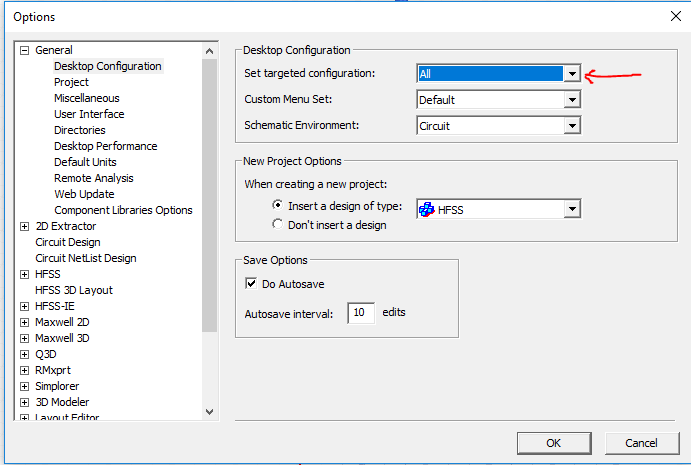Expand the Maxwell 3D node

click(x=25, y=339)
